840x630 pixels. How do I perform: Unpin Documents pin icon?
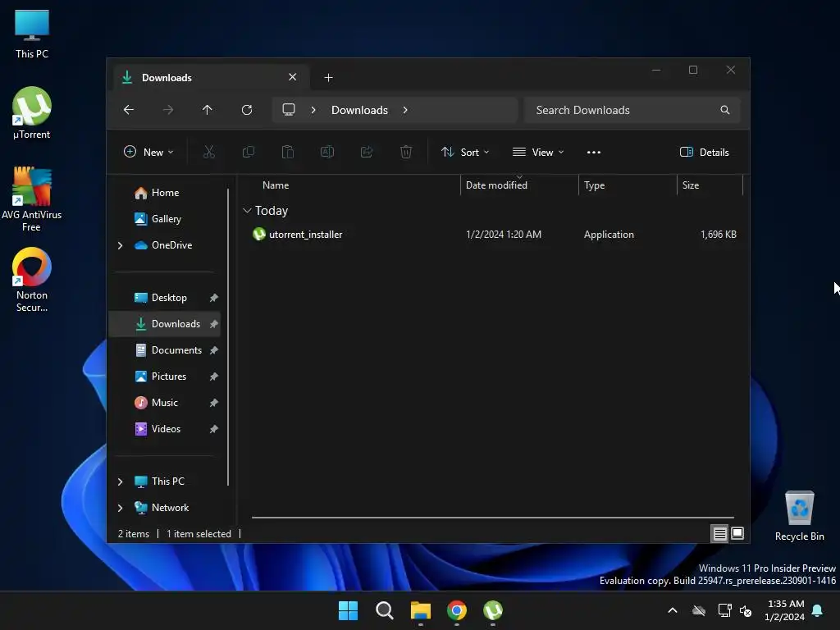pyautogui.click(x=214, y=350)
